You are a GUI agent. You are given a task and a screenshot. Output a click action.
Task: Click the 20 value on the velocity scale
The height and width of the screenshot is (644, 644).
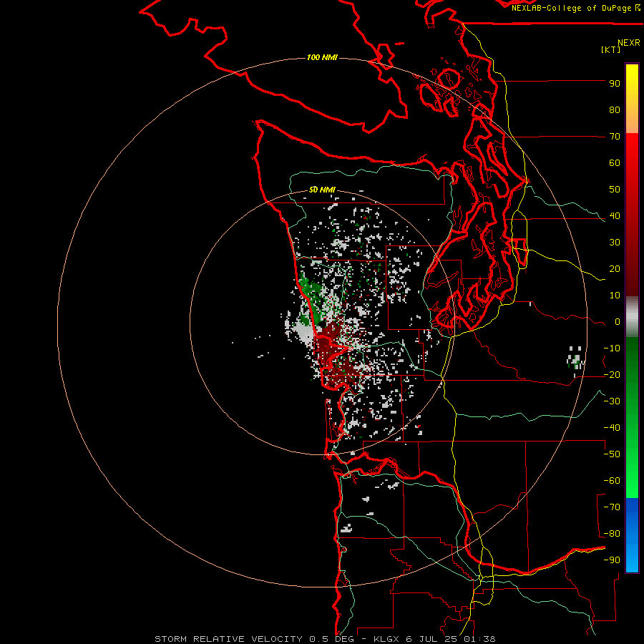point(615,269)
